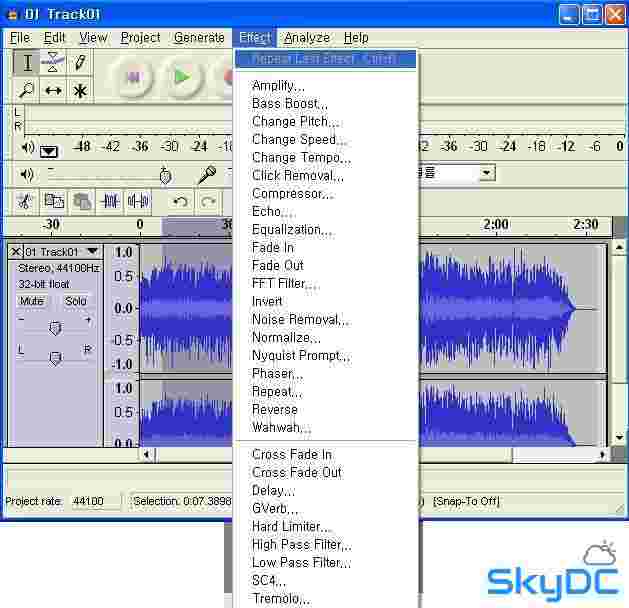Viewport: 629px width, 608px height.
Task: Choose Reverse effect
Action: click(325, 409)
